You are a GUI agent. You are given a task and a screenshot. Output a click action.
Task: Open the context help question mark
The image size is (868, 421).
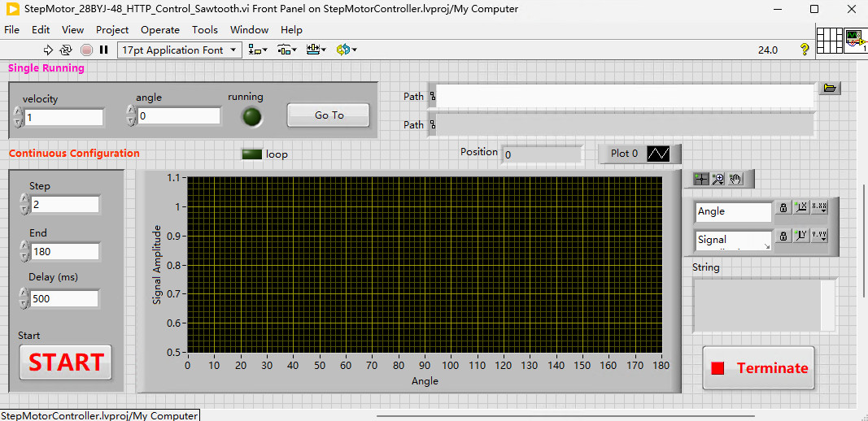pos(805,50)
